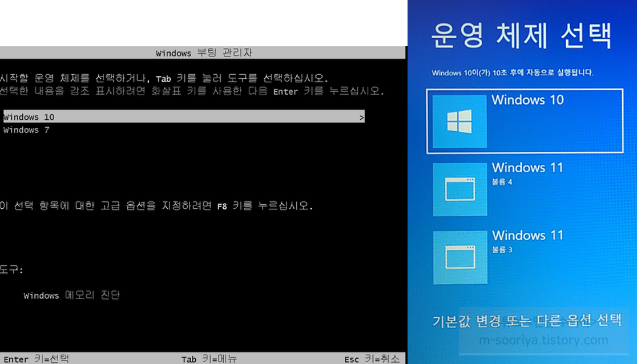Click window icon of Windows 11 볼륨 3

460,257
